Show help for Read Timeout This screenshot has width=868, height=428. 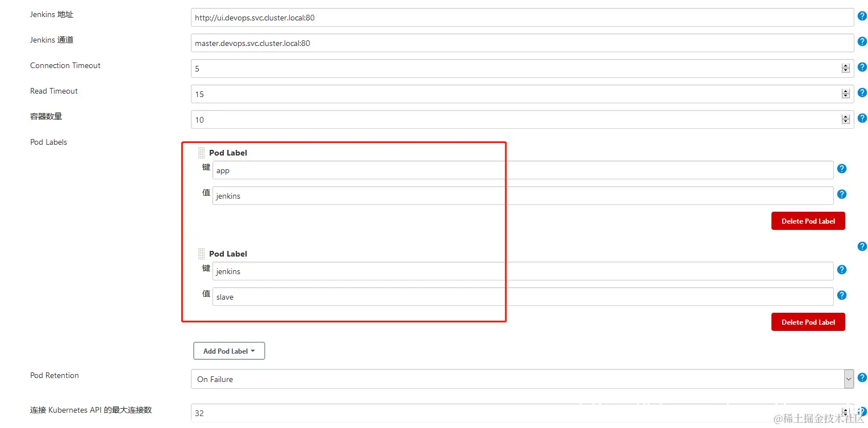pyautogui.click(x=862, y=93)
